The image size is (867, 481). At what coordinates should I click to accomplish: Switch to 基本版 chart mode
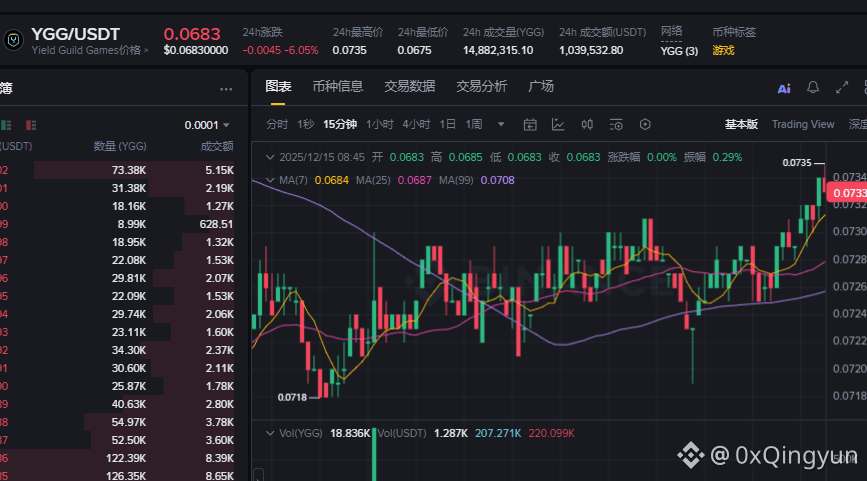(x=741, y=124)
